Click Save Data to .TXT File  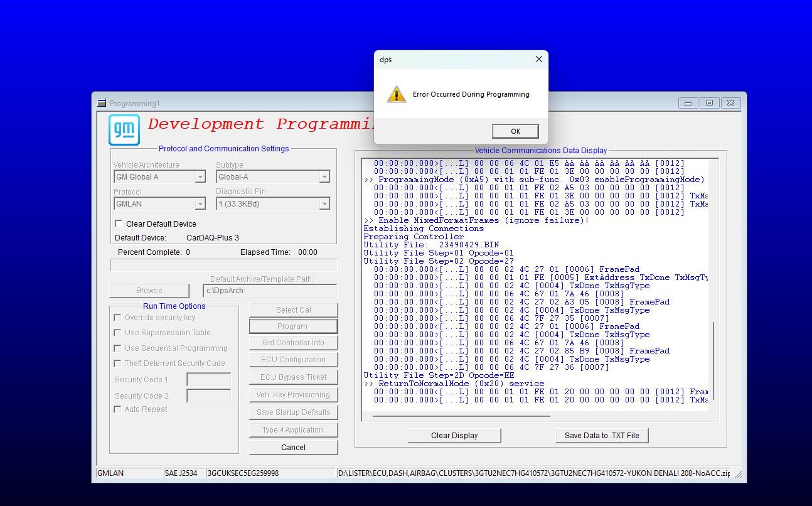coord(602,436)
